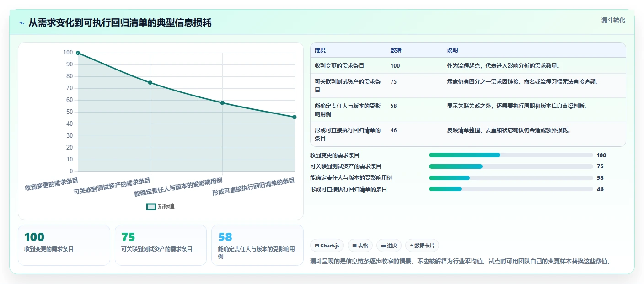Click description 作为流程起点，代表进入影响分析的需求数量
Image resolution: width=644 pixels, height=284 pixels.
503,66
